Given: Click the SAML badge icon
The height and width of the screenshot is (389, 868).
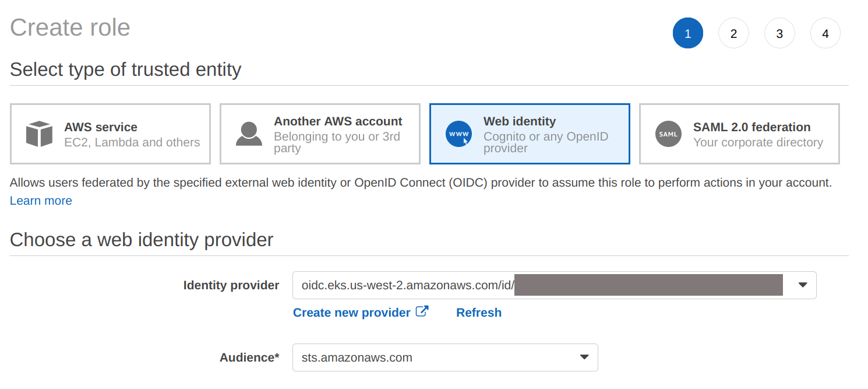Looking at the screenshot, I should (668, 134).
